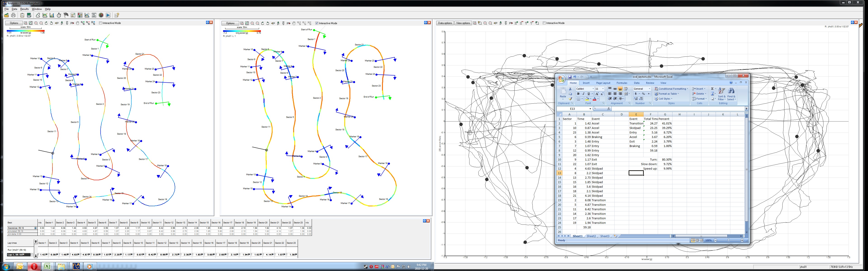Click Options button in middle map panel

(x=230, y=23)
